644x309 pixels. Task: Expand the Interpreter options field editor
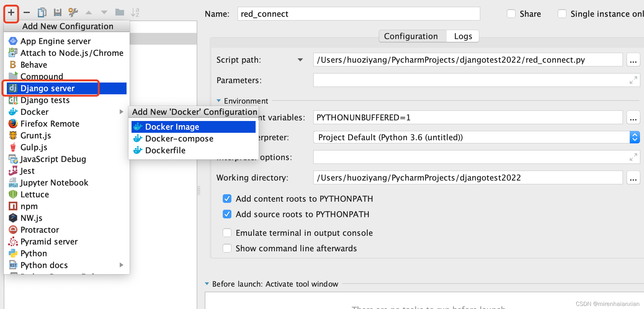(633, 157)
